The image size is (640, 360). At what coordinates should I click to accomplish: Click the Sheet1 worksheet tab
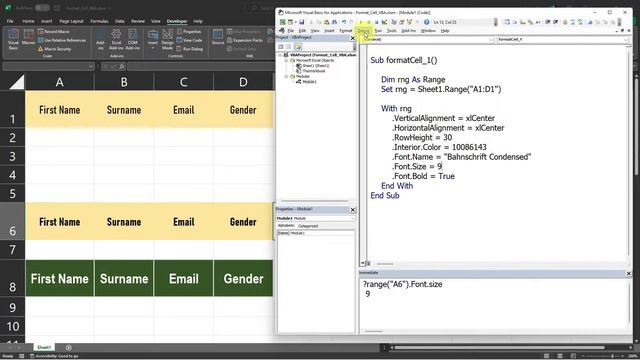point(44,347)
